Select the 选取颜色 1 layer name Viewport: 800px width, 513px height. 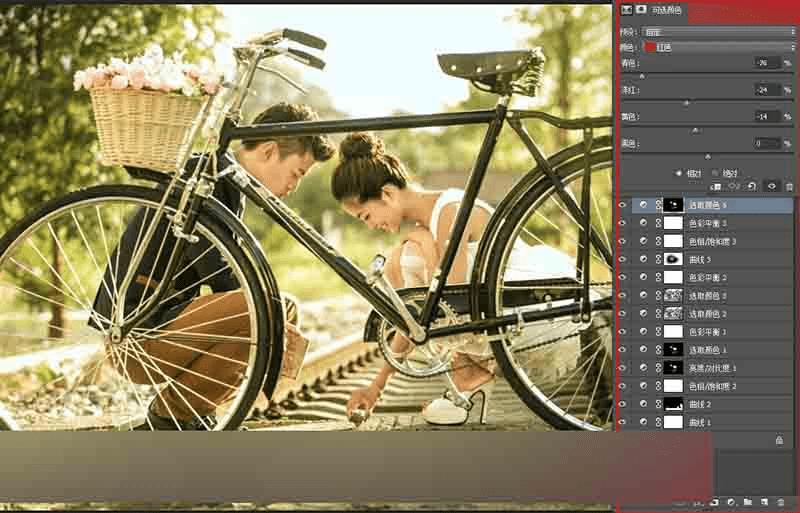pyautogui.click(x=708, y=350)
